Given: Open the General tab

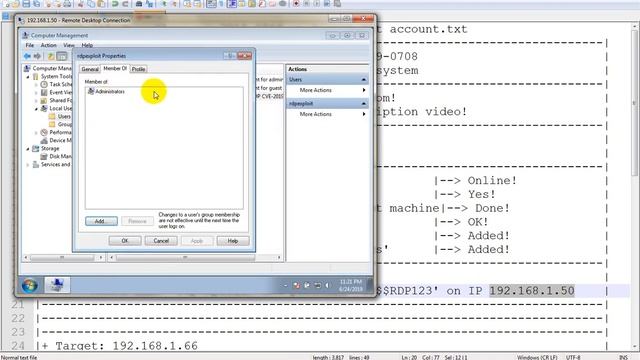Looking at the screenshot, I should (89, 69).
